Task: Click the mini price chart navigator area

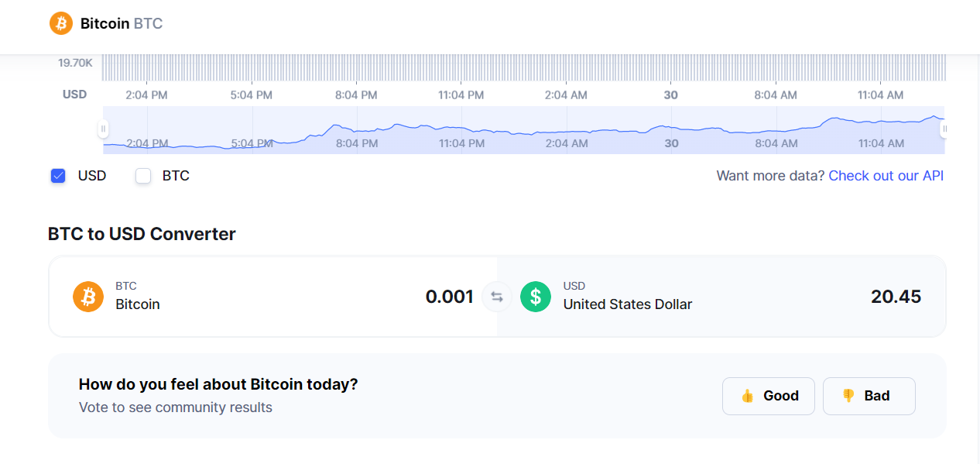Action: 523,130
